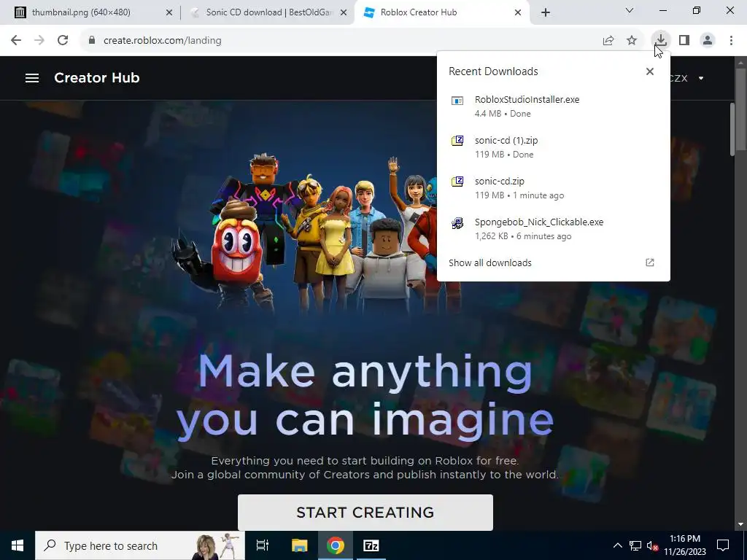Click the browser back arrow
The width and height of the screenshot is (747, 560).
click(x=16, y=41)
